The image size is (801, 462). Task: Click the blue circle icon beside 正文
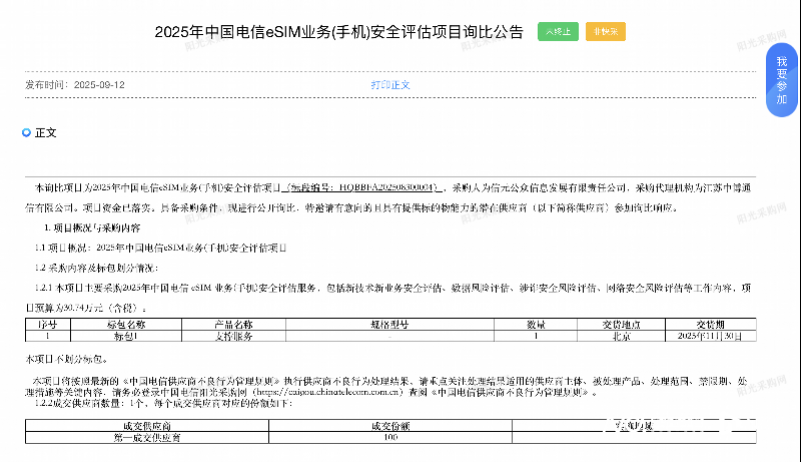(x=27, y=132)
